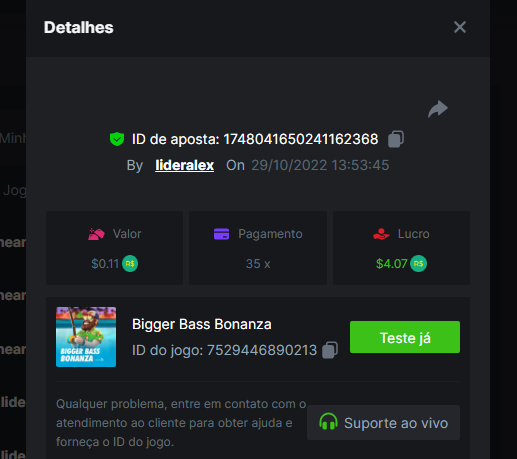This screenshot has width=517, height=459.
Task: Open the lideralex user profile link
Action: click(x=184, y=165)
